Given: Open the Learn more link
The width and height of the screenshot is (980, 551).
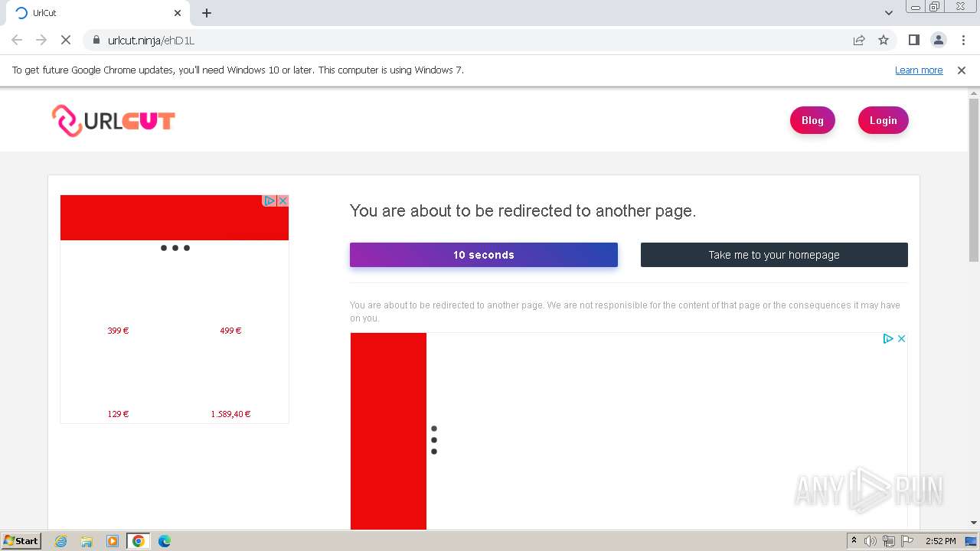Looking at the screenshot, I should point(919,70).
